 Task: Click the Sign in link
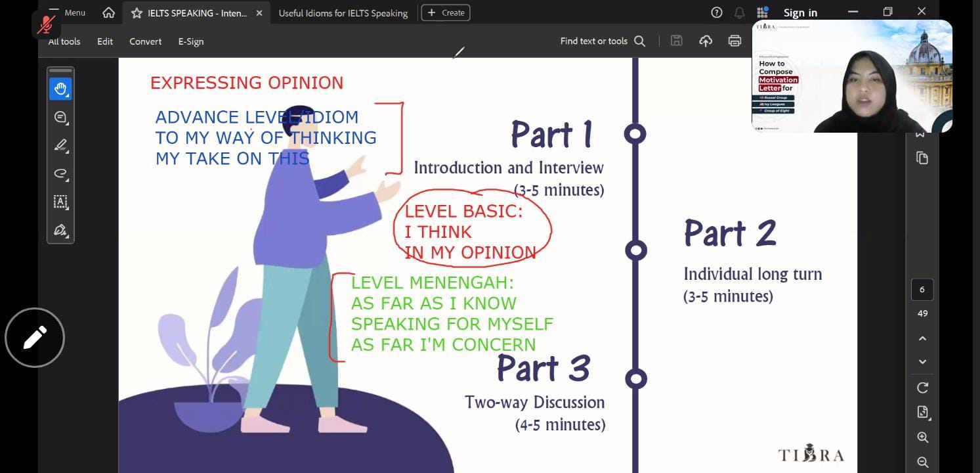coord(800,13)
